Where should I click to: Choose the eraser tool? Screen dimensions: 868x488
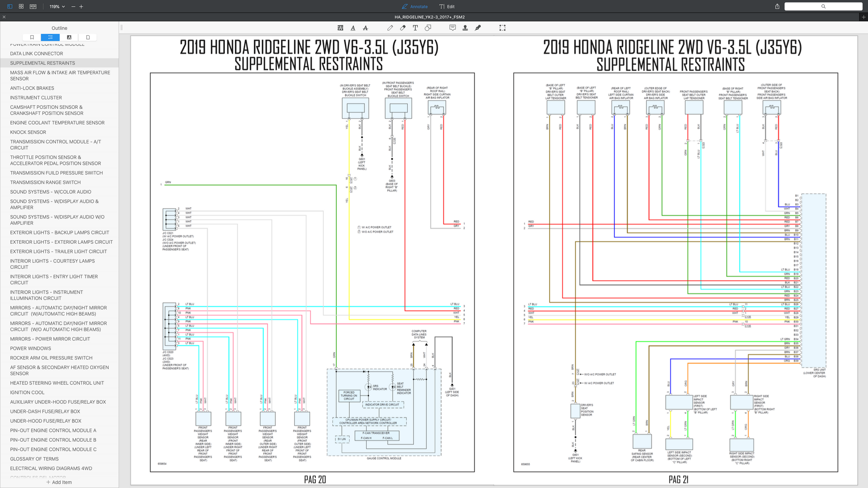click(x=403, y=28)
